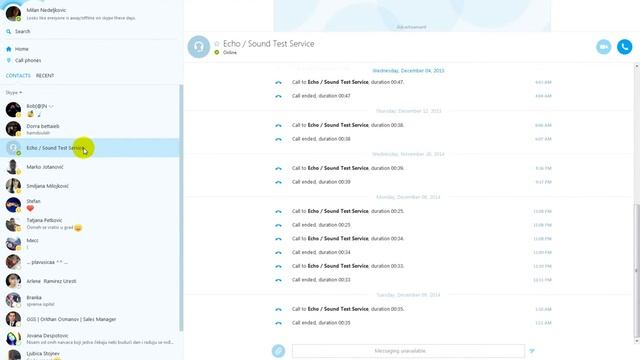The width and height of the screenshot is (640, 360).
Task: Select contact Dorra bettaieb
Action: (89, 129)
